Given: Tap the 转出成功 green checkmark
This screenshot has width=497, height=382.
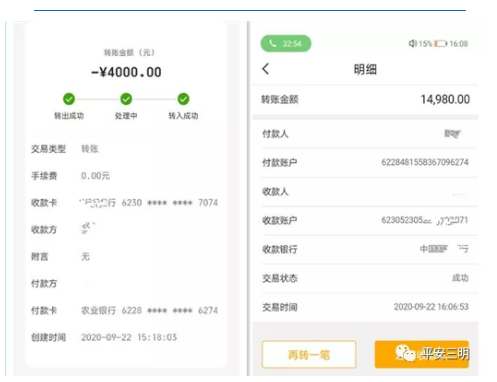Looking at the screenshot, I should [69, 99].
